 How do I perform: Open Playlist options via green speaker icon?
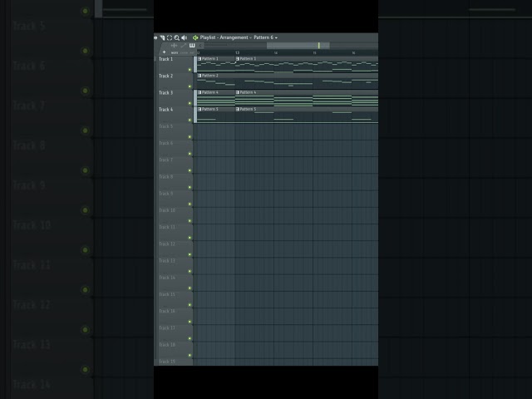click(x=195, y=37)
